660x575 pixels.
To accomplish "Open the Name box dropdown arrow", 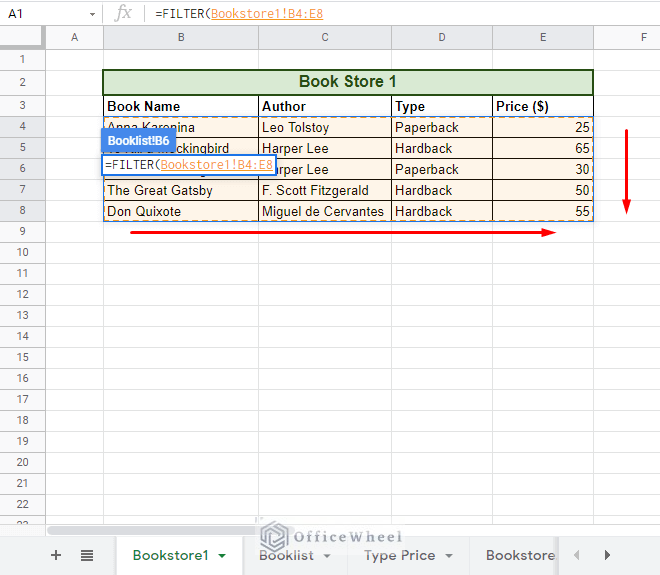I will (x=92, y=14).
